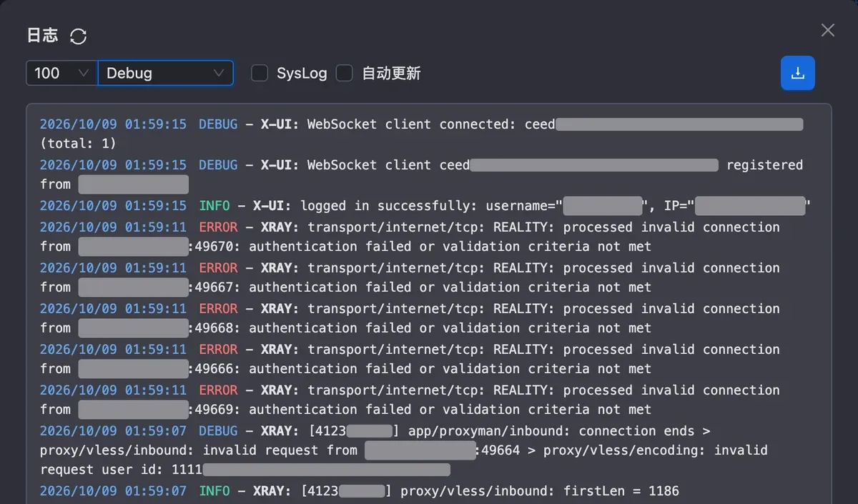Download the log file

pyautogui.click(x=798, y=73)
